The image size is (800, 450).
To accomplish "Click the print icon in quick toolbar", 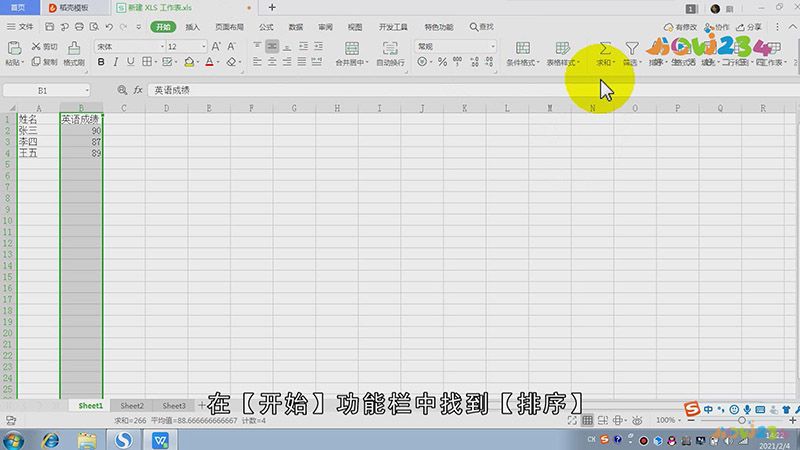I will (79, 27).
